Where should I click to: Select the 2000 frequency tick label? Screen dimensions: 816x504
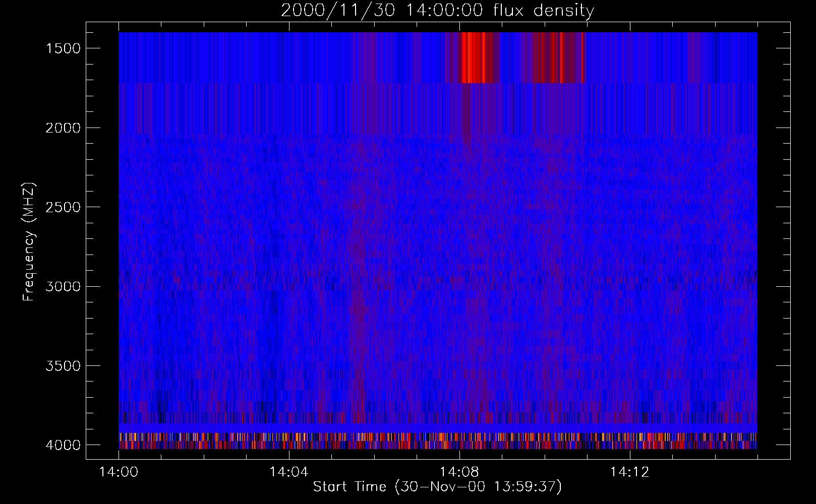(x=63, y=128)
